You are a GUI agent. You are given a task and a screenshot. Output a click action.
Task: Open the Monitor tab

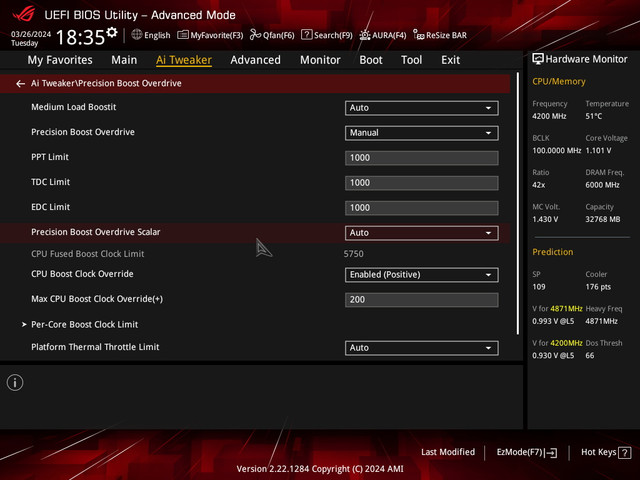320,60
